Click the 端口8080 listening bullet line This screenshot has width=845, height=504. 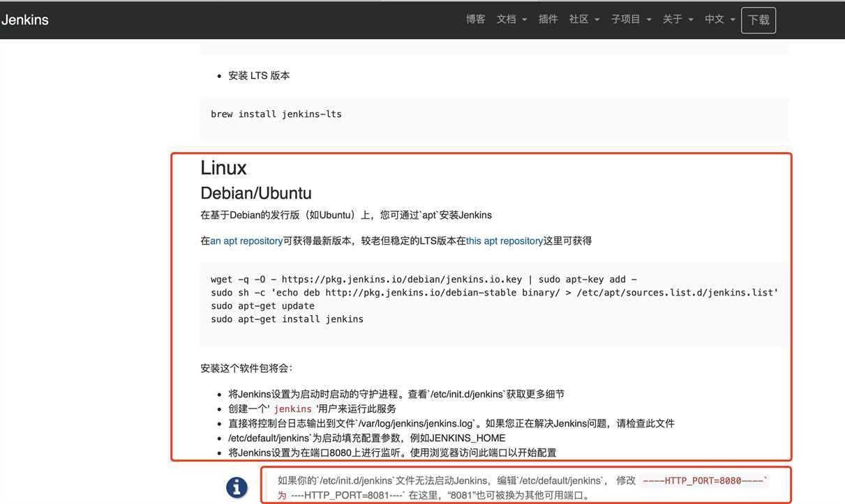pyautogui.click(x=392, y=452)
